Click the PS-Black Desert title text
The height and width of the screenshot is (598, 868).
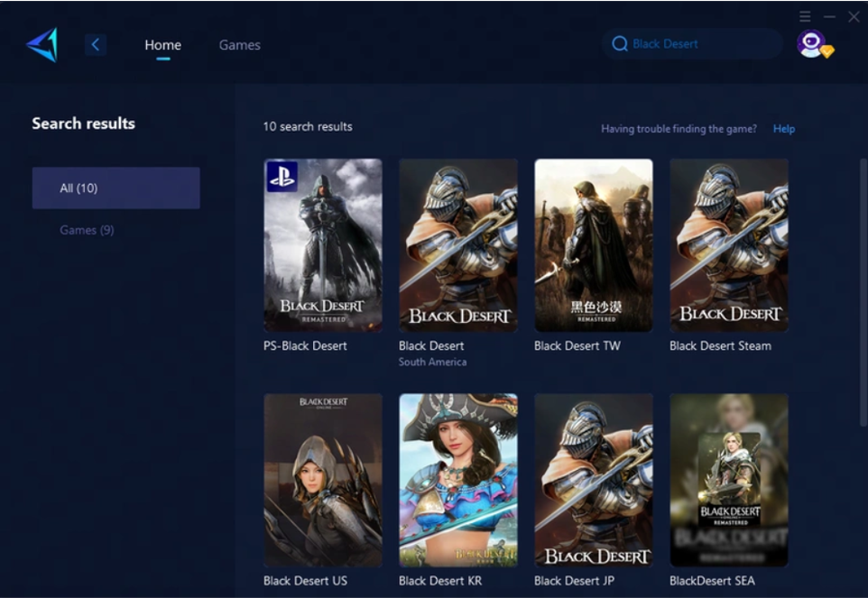click(305, 346)
